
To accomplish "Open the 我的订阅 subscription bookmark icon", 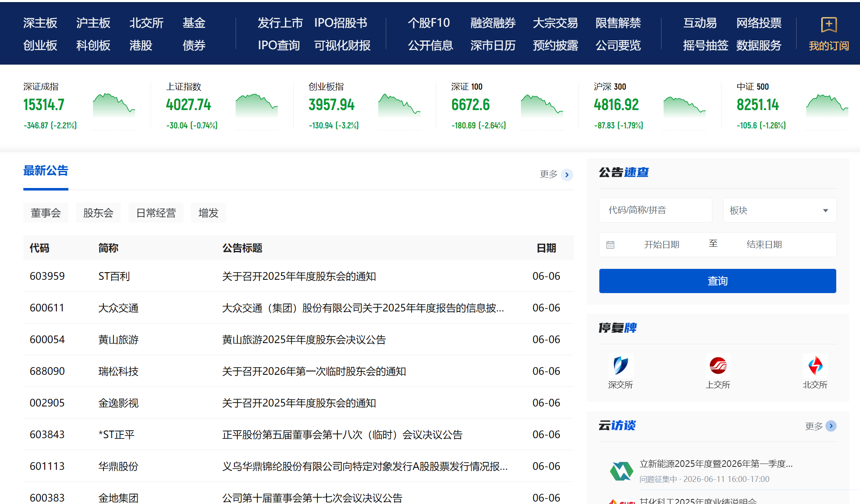I will point(829,25).
